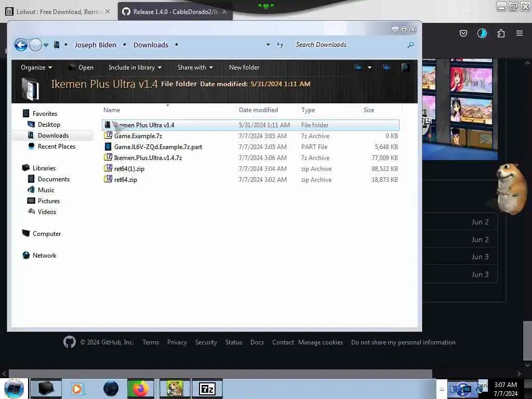Click the GitHub logo in footer

70,342
